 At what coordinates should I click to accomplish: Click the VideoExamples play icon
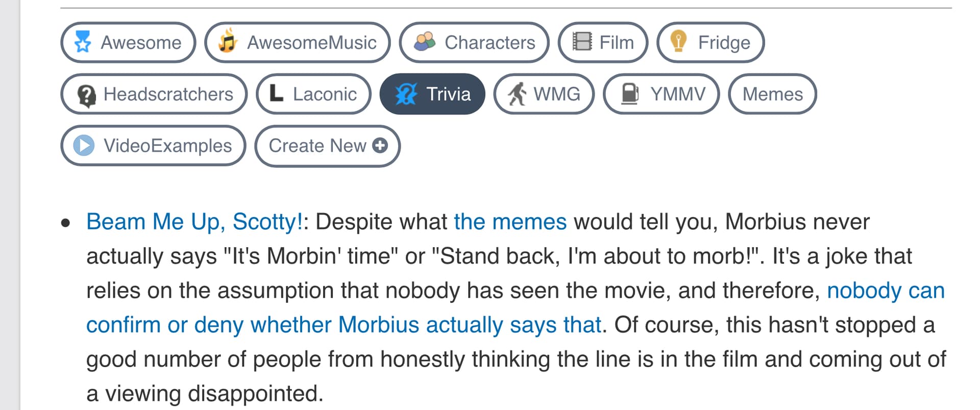(x=84, y=146)
